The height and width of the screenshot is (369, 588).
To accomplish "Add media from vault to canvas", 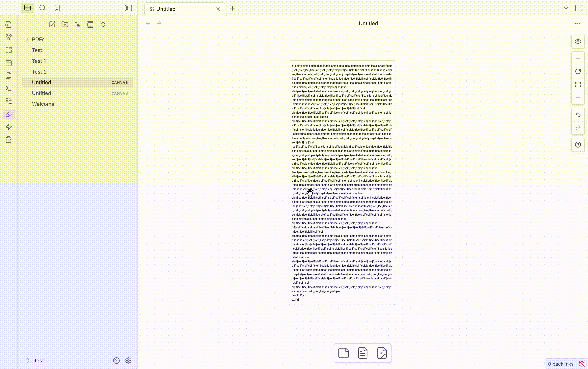I will (382, 353).
